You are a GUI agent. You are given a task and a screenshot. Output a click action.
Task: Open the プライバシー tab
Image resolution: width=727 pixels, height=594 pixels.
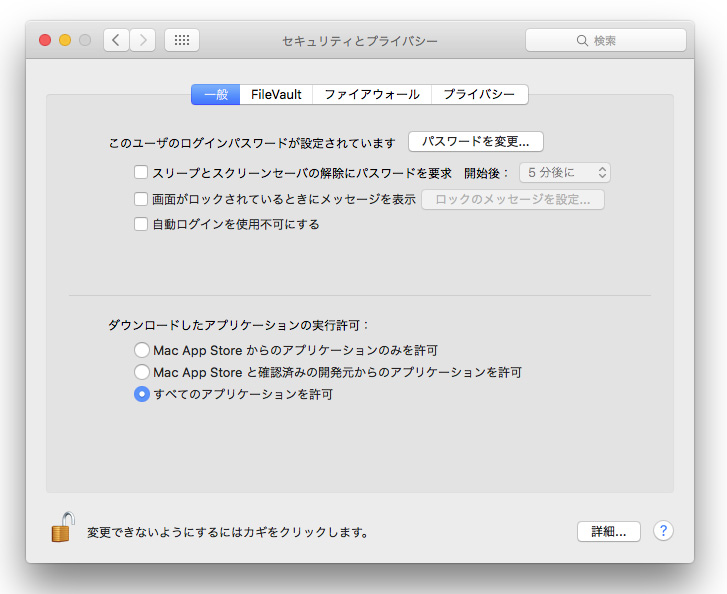point(479,95)
